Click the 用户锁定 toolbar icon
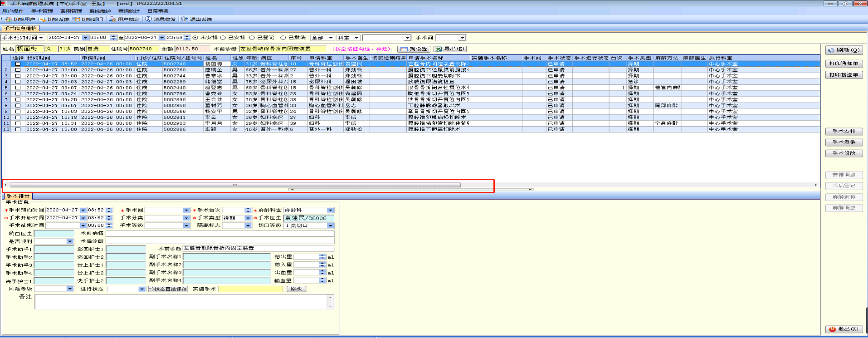 coord(112,19)
